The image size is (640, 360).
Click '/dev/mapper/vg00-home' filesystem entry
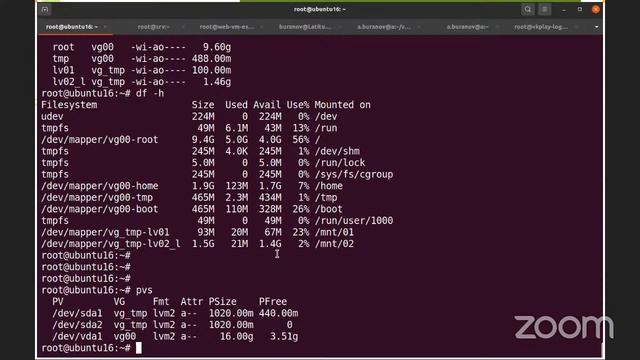click(100, 186)
